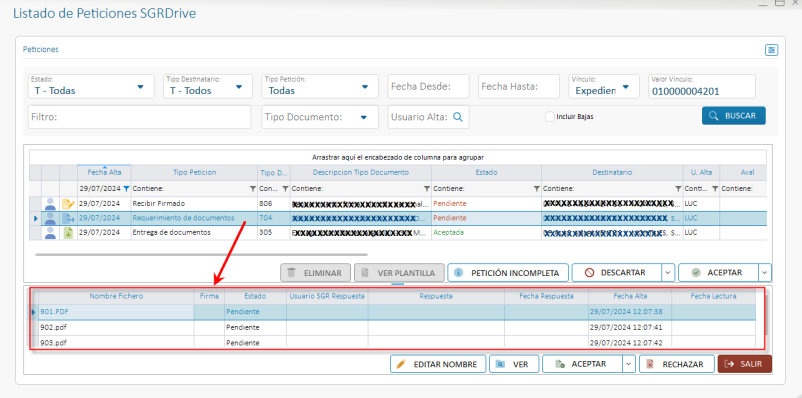The image size is (802, 398).
Task: Click the RECHAZAR button
Action: (676, 364)
